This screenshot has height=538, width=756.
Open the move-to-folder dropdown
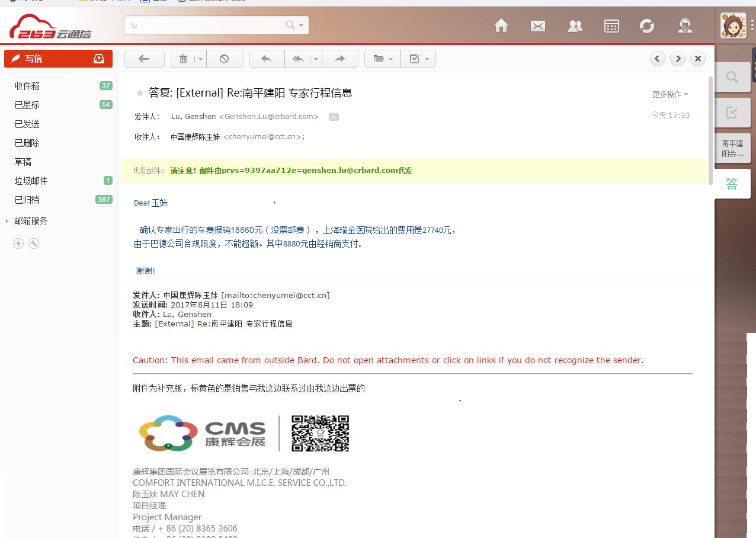(x=383, y=59)
